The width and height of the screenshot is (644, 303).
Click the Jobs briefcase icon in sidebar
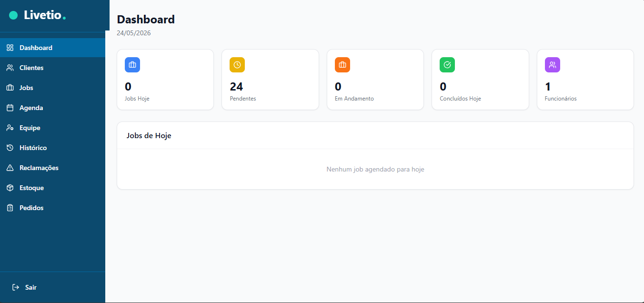[10, 88]
